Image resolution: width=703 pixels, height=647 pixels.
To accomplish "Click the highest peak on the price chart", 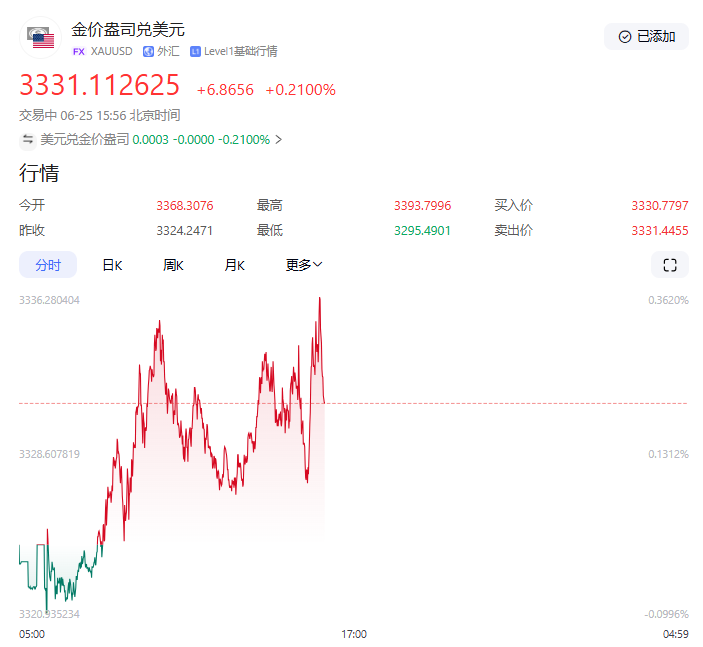I will click(x=319, y=298).
